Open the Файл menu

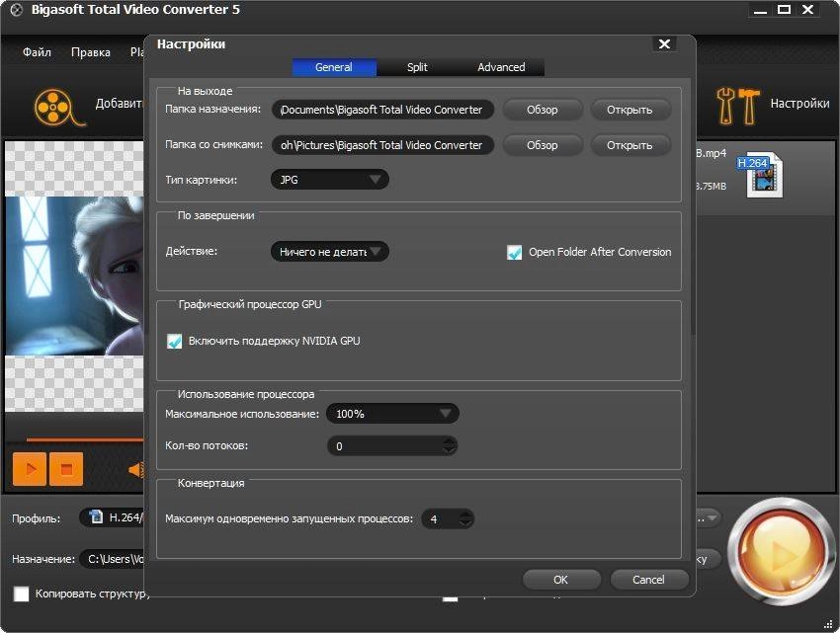(37, 52)
